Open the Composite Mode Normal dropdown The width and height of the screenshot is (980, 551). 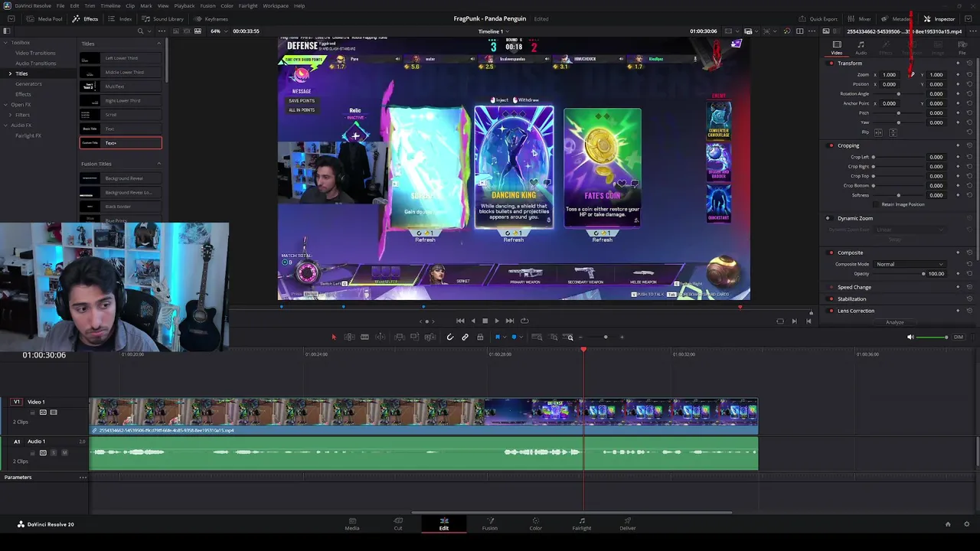[910, 264]
